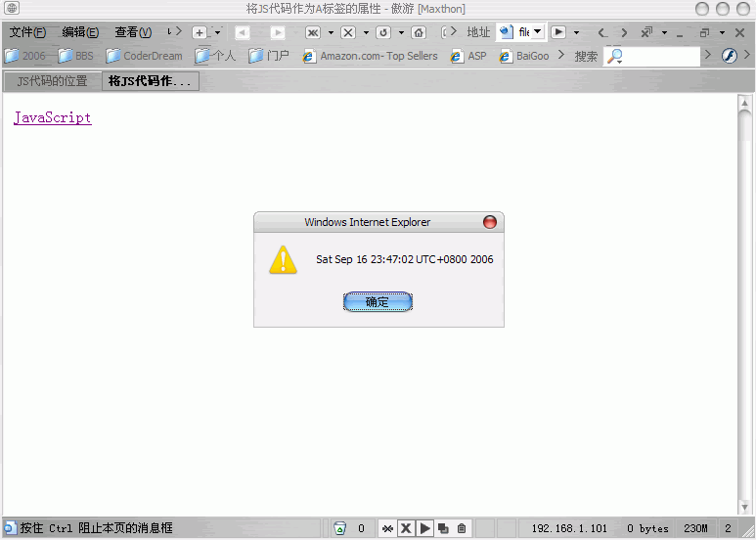
Task: Click the address field showing file
Action: pyautogui.click(x=524, y=32)
